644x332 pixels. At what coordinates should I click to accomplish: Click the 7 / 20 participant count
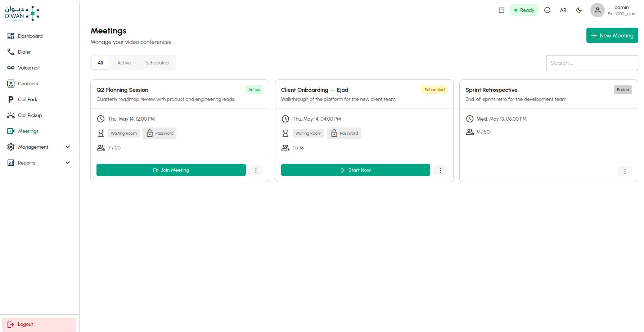(114, 148)
